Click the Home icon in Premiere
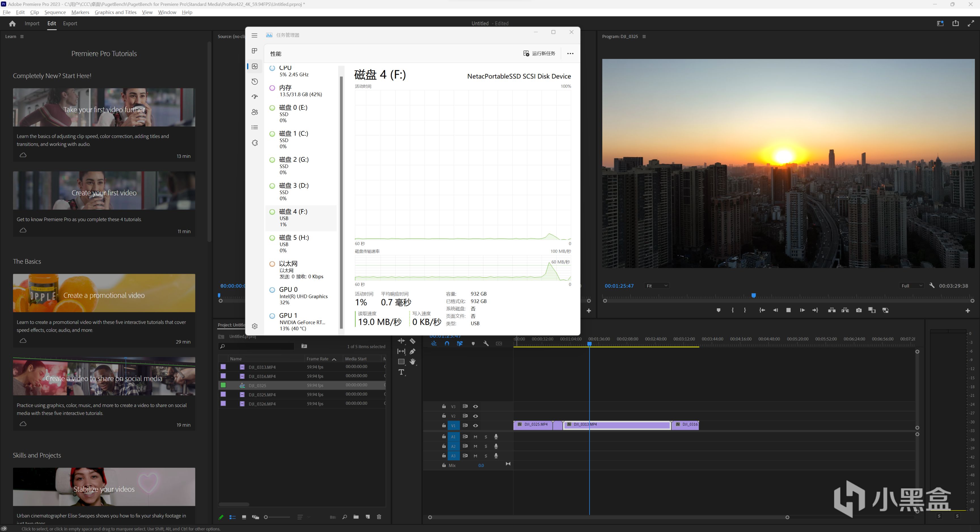 [x=12, y=24]
